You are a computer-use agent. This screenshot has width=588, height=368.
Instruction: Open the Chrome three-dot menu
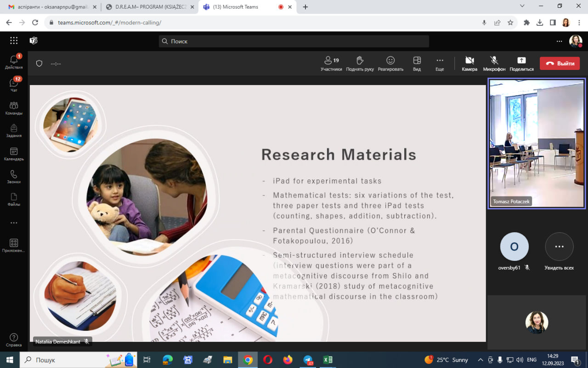coord(579,22)
